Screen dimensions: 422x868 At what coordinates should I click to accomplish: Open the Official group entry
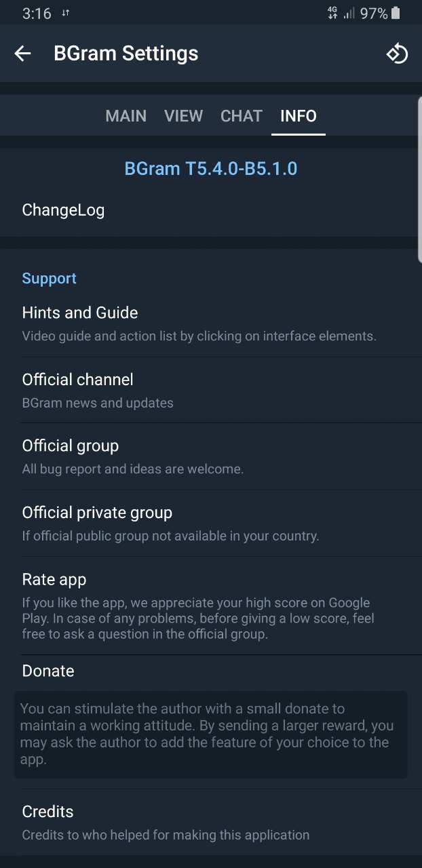[211, 456]
